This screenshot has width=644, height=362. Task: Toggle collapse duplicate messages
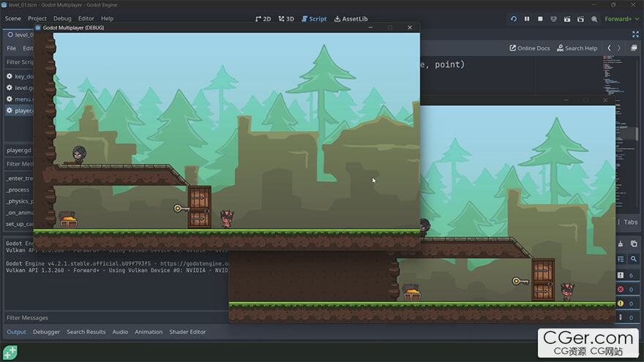[x=621, y=259]
